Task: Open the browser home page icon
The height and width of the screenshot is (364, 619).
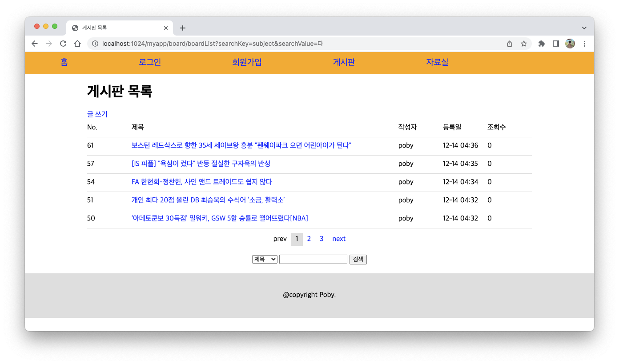Action: tap(77, 44)
